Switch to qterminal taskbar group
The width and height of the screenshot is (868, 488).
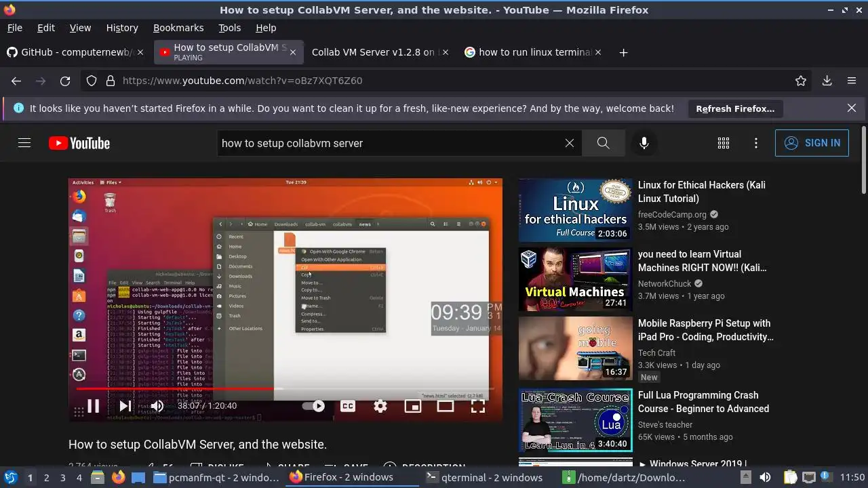(x=486, y=477)
